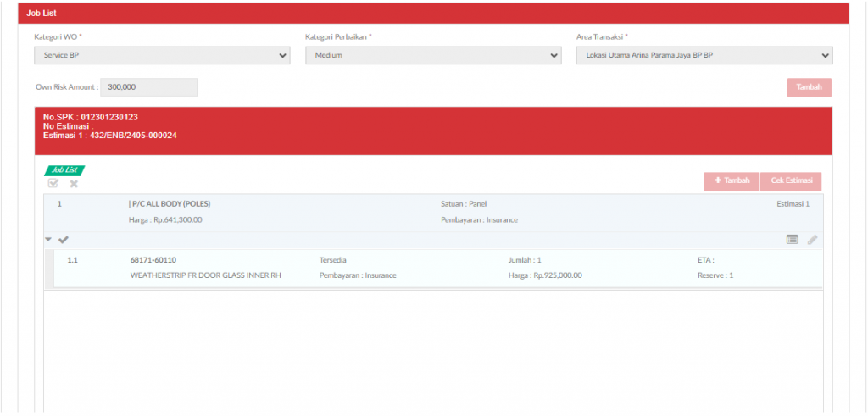Click the top Tambah button
The image size is (868, 416).
pyautogui.click(x=810, y=87)
